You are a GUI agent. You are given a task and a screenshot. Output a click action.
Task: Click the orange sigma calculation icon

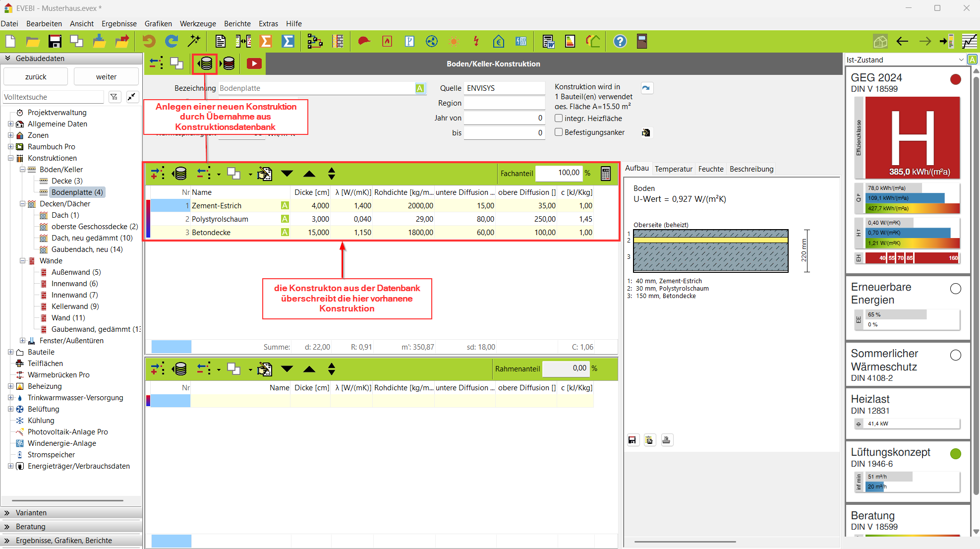266,42
